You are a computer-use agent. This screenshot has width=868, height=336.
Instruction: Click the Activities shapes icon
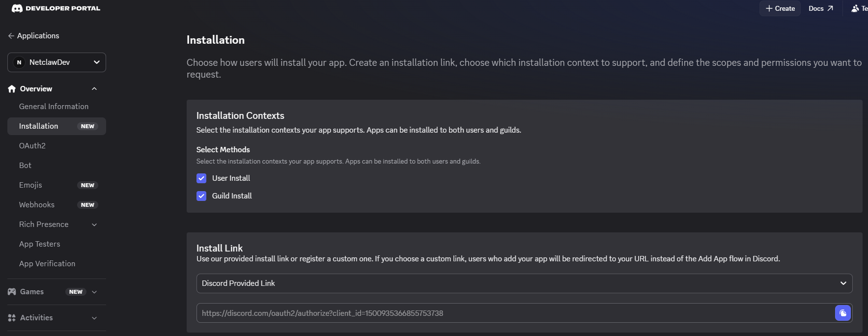[12, 318]
